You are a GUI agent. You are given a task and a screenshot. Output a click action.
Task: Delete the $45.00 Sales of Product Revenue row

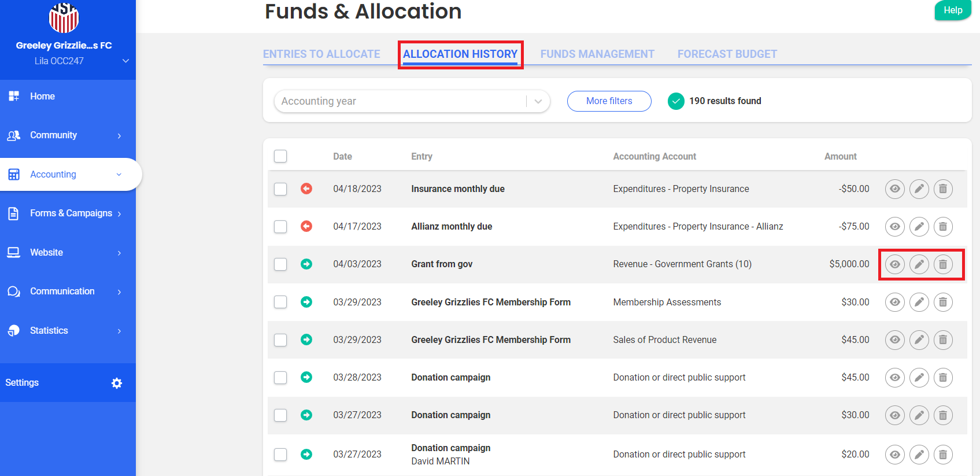coord(943,340)
